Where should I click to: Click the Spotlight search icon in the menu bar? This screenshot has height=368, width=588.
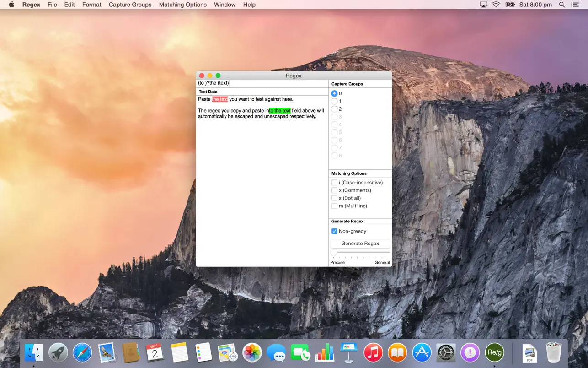pos(561,5)
